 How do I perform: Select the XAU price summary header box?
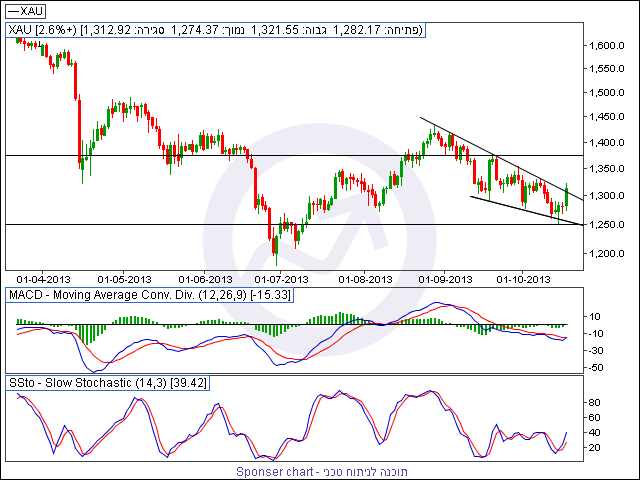coord(216,30)
